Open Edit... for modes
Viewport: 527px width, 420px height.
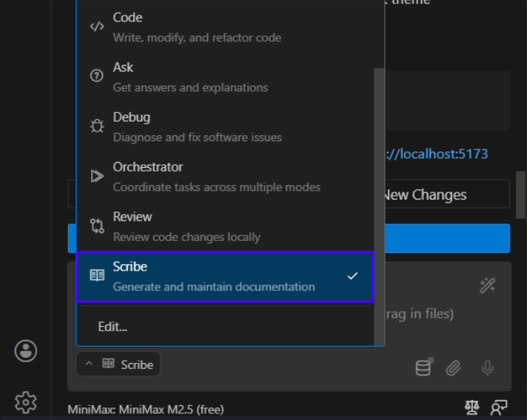(113, 326)
